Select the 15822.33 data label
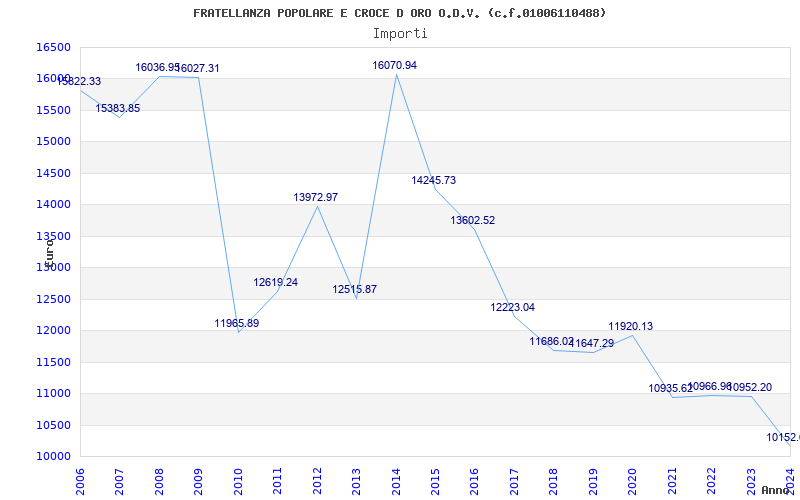The width and height of the screenshot is (800, 500). [79, 81]
